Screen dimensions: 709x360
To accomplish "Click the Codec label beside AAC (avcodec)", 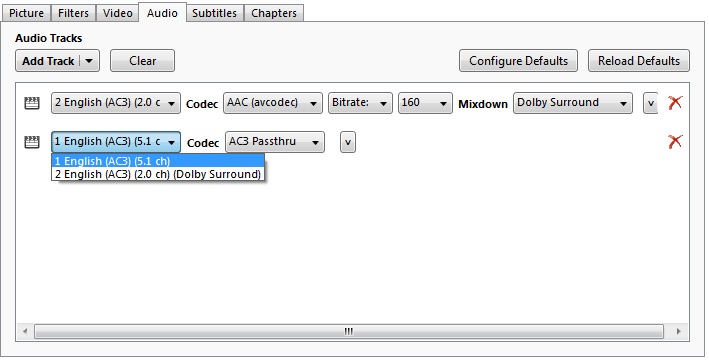I will [202, 104].
